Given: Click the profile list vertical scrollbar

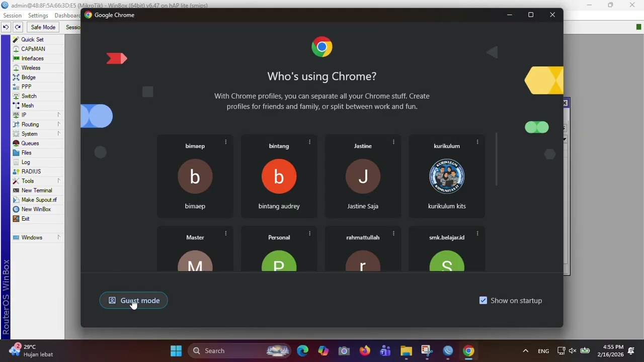Looking at the screenshot, I should coord(496,159).
